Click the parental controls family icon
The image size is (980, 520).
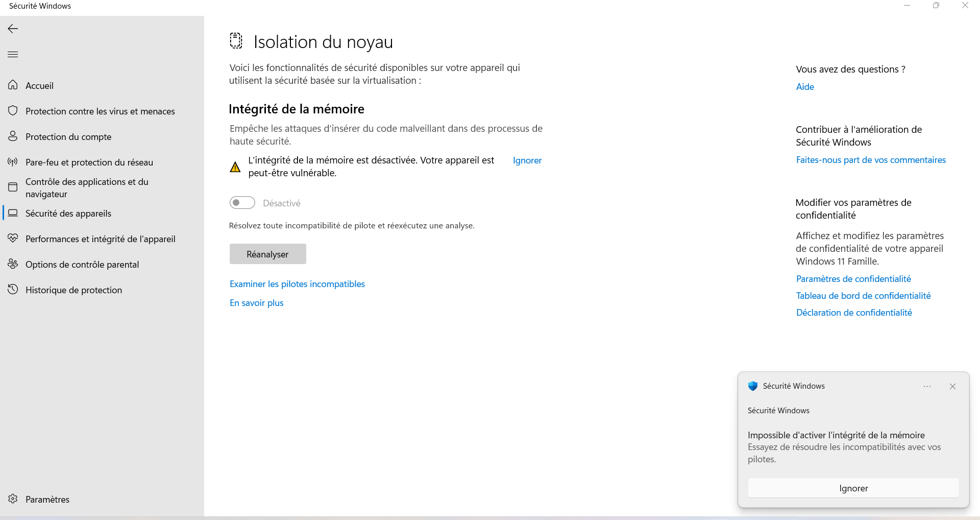tap(13, 264)
